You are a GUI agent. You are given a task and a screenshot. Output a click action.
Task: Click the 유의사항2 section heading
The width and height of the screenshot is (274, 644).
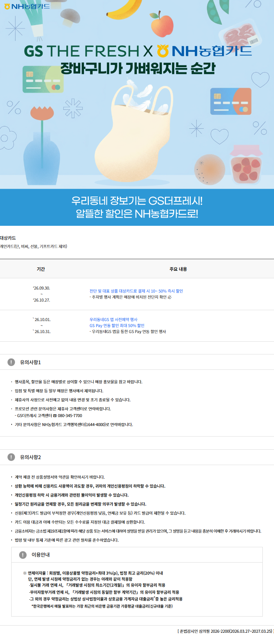pyautogui.click(x=30, y=457)
